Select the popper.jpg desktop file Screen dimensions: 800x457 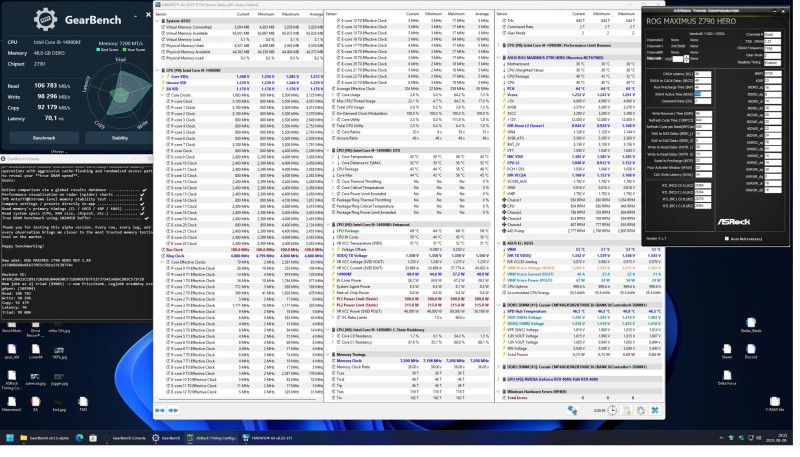(x=59, y=379)
